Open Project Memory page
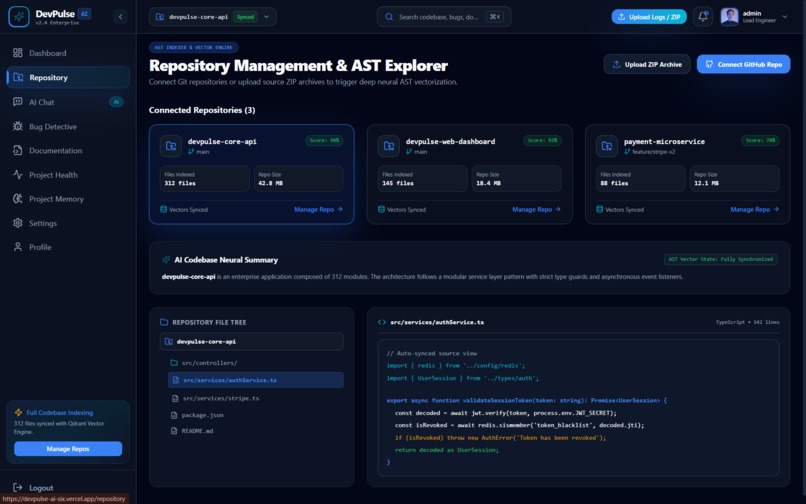This screenshot has height=504, width=806. click(x=68, y=199)
